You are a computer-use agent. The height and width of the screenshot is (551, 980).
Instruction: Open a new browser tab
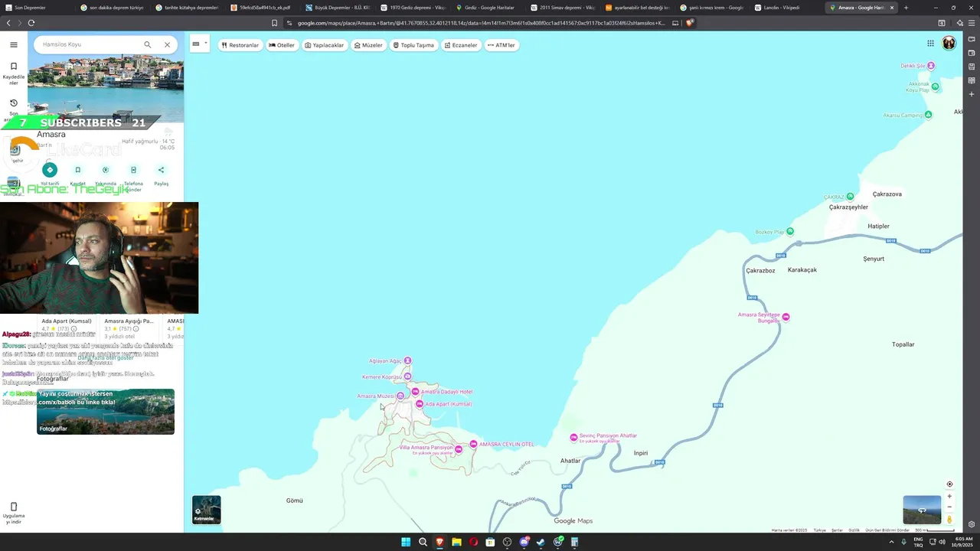coord(906,8)
